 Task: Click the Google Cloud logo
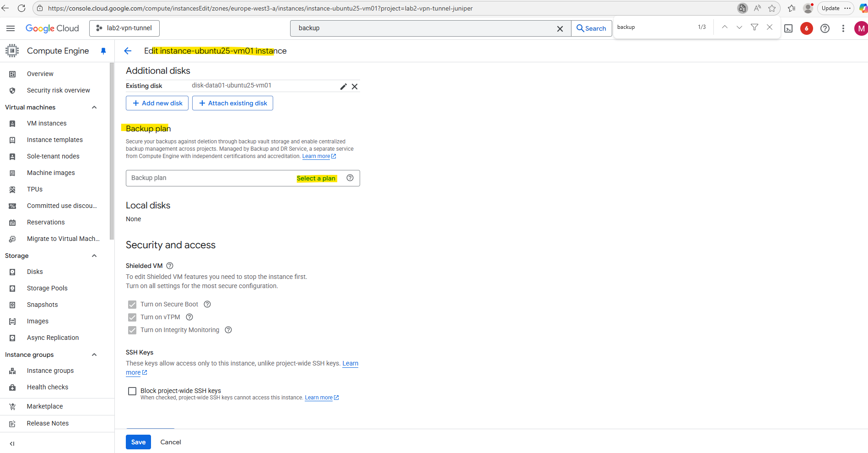coord(52,28)
